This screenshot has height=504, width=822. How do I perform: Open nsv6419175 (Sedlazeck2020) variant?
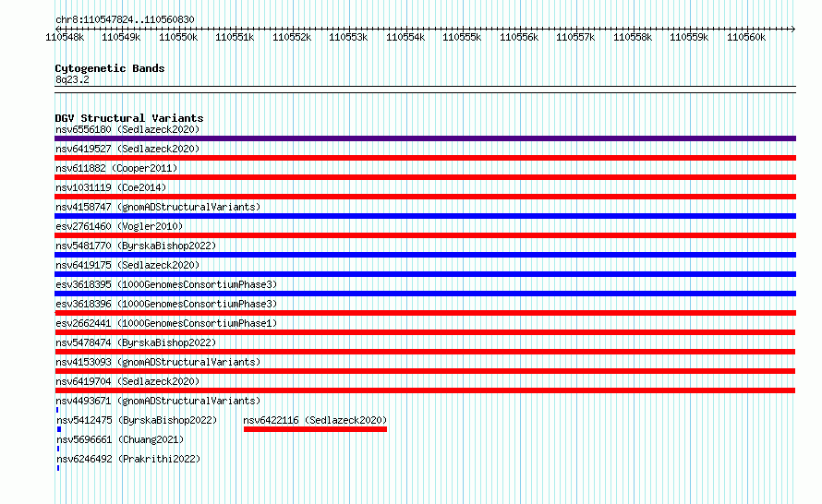(x=127, y=265)
